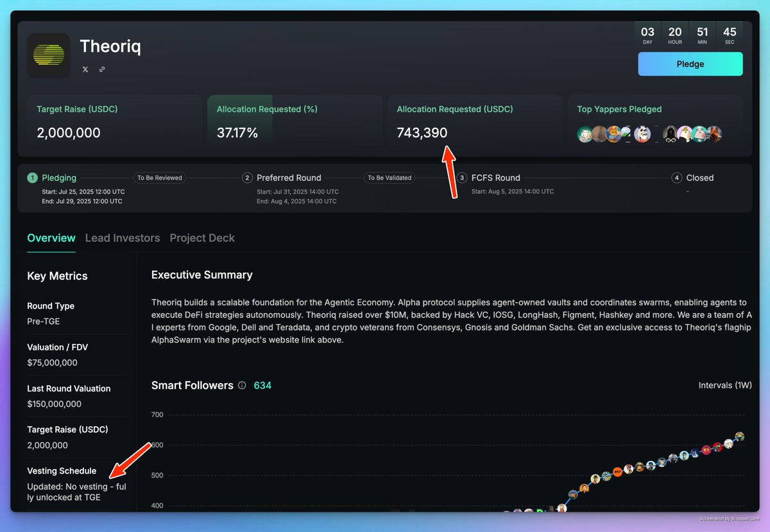Click the Top Yappers Pledged heading
Viewport: 770px width, 532px height.
(619, 109)
